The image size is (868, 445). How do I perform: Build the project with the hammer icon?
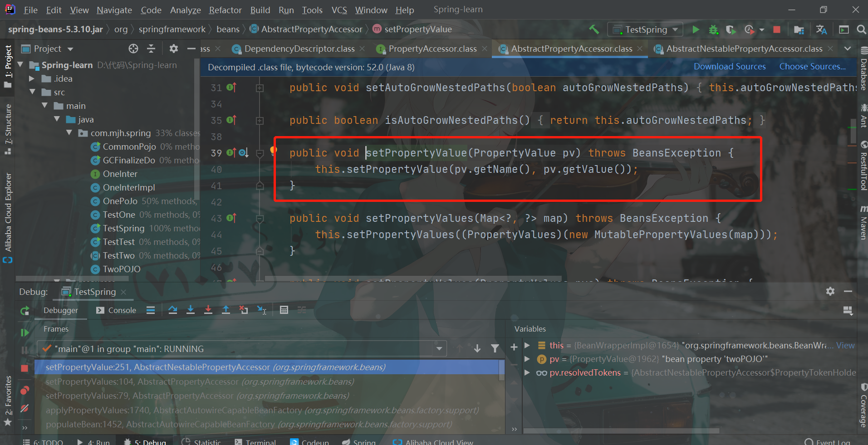(x=594, y=29)
